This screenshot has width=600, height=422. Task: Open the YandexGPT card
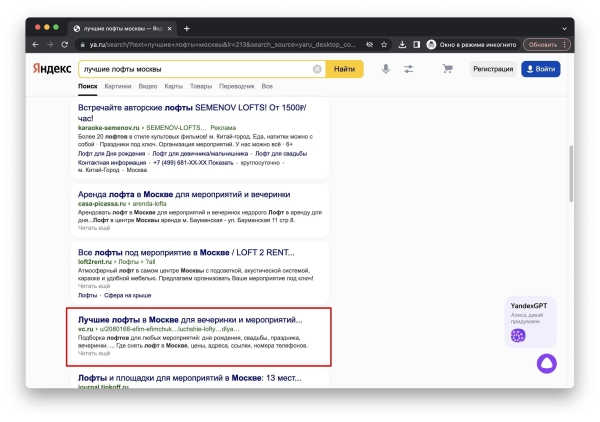530,322
